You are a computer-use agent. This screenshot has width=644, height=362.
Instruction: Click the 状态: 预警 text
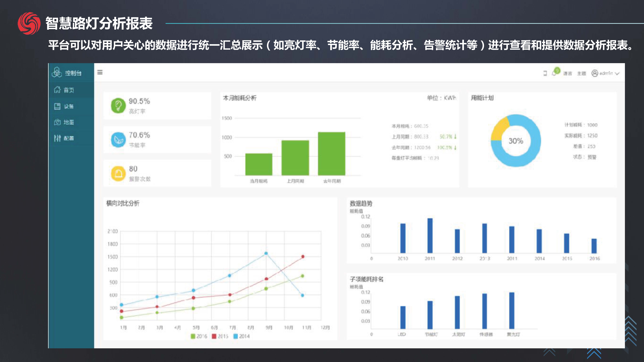[x=585, y=157]
